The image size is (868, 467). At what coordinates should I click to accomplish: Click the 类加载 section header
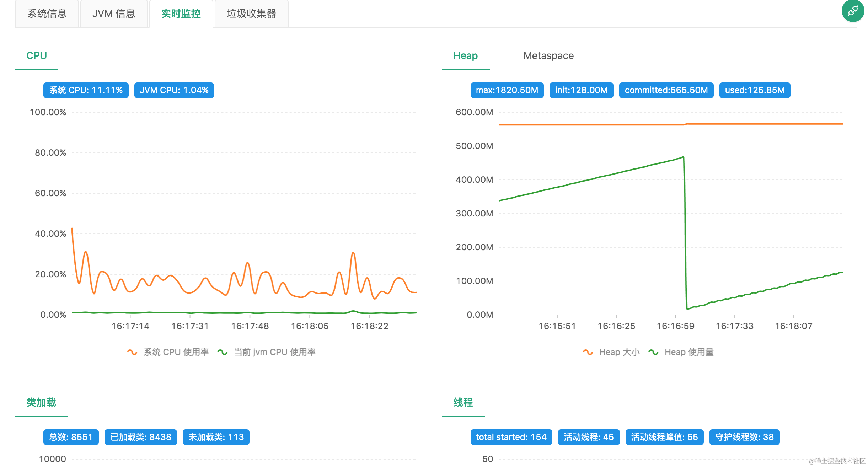click(x=41, y=402)
